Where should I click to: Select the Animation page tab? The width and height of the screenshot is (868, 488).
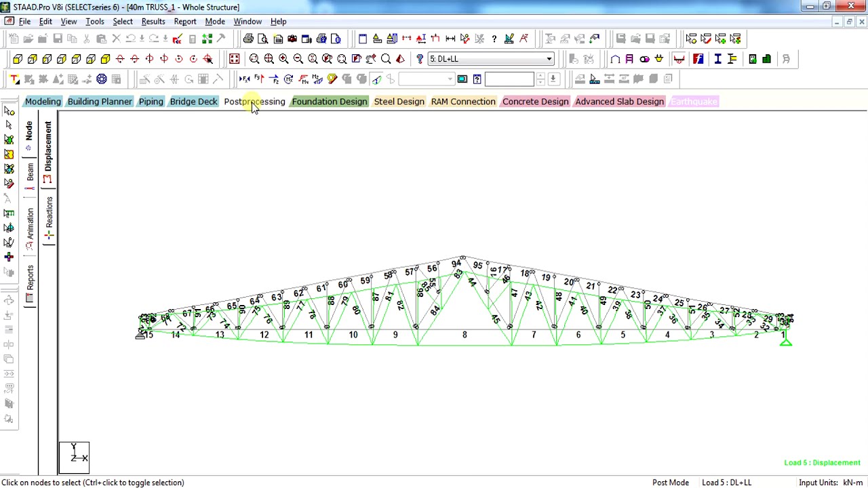(x=30, y=227)
